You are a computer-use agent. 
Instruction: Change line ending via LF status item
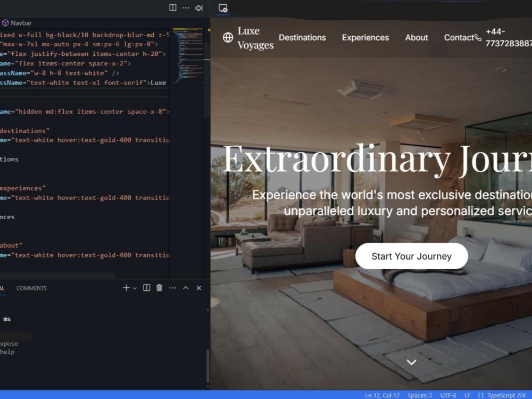tap(467, 395)
